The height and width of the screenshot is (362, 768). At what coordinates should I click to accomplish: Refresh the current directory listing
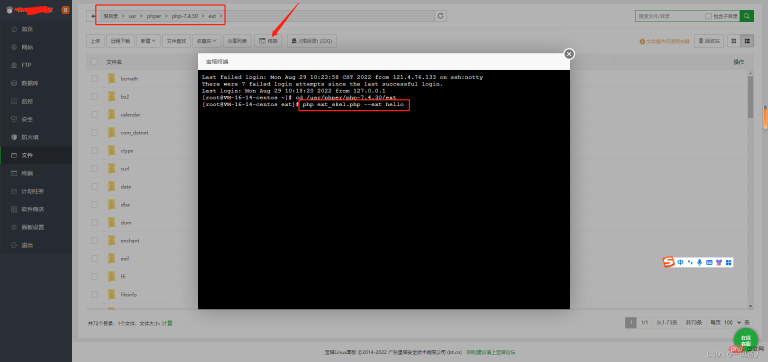coord(440,16)
